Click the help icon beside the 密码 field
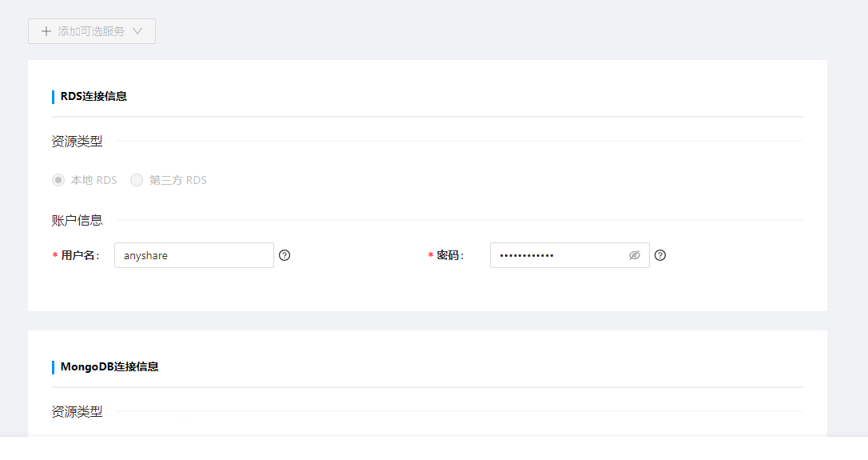This screenshot has height=460, width=868. pos(660,255)
